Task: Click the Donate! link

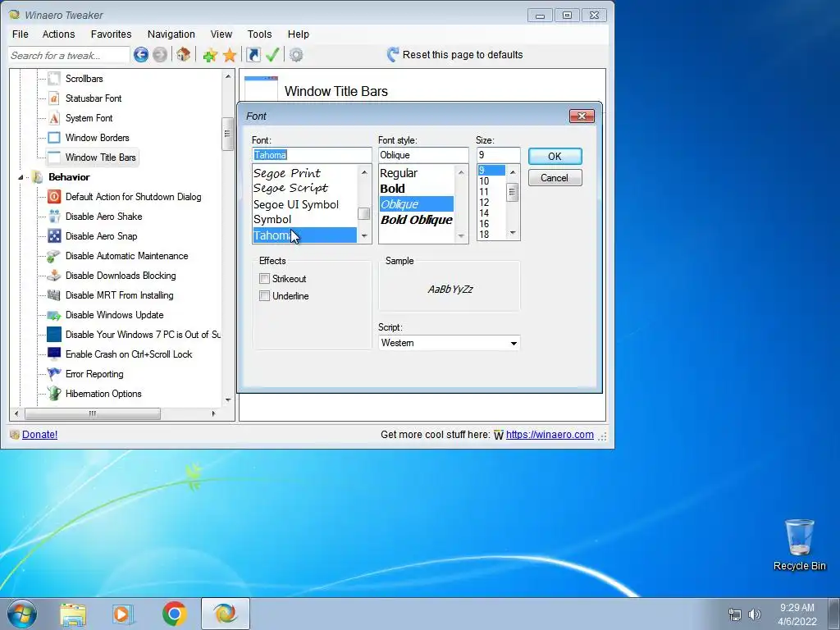Action: point(39,435)
